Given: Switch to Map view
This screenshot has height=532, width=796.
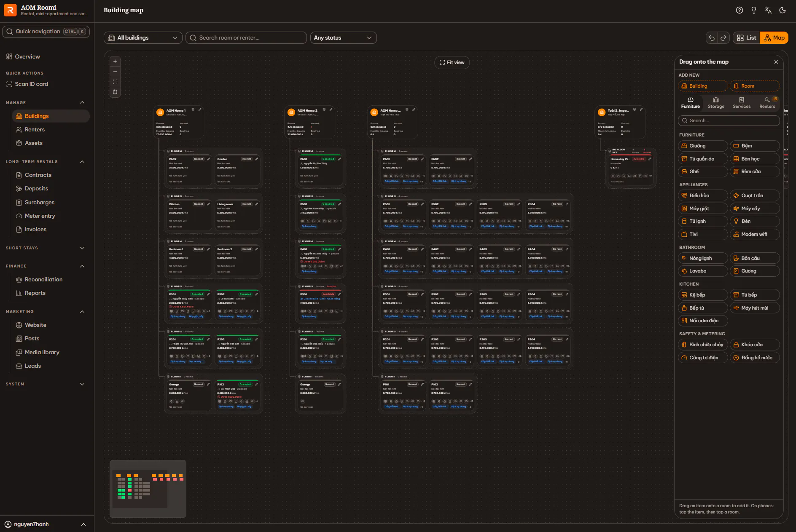Looking at the screenshot, I should (774, 38).
